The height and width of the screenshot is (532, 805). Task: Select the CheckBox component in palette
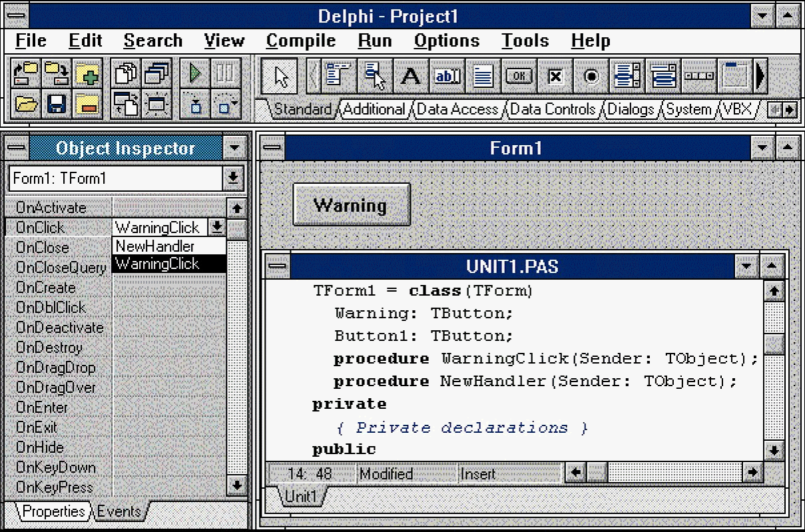click(555, 77)
